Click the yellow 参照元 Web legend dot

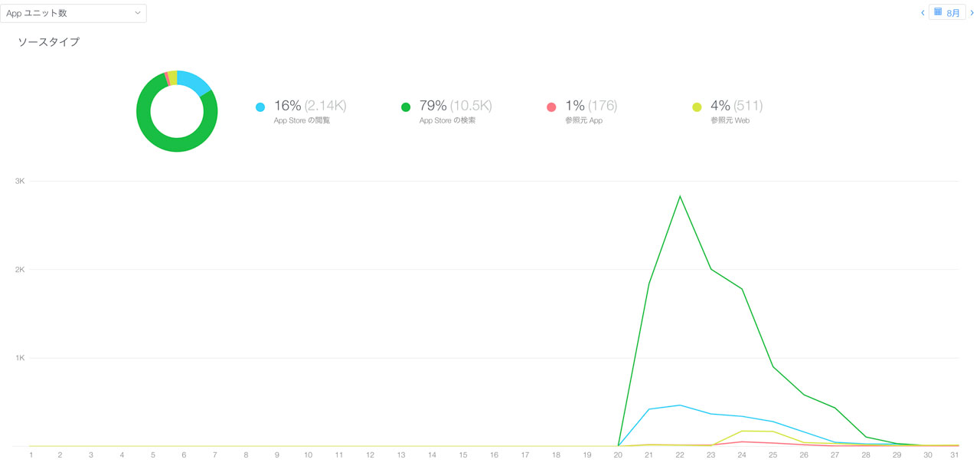697,107
